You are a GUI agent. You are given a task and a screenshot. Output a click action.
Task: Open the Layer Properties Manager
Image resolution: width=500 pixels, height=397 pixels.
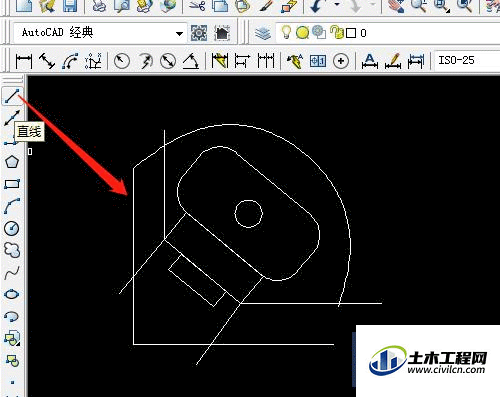coord(263,33)
